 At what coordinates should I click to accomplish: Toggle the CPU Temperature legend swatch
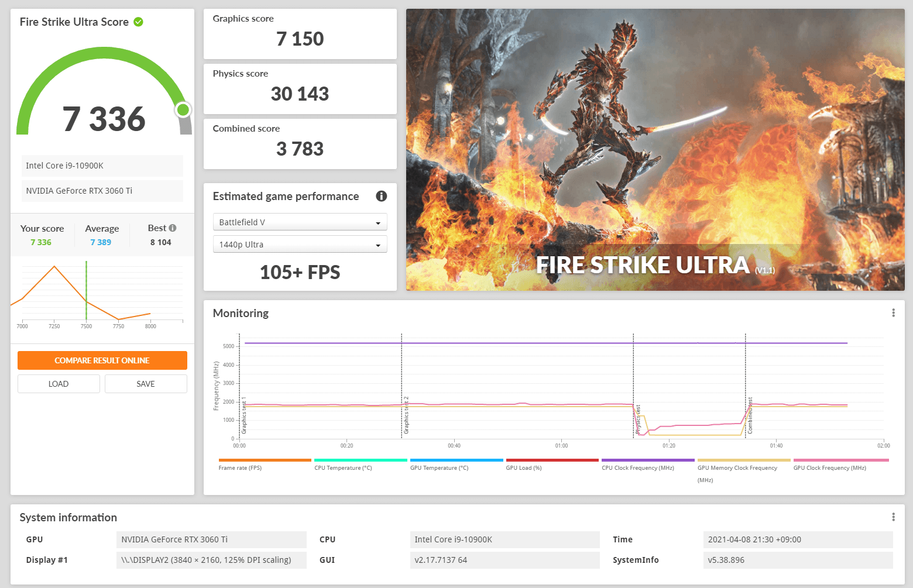(361, 460)
